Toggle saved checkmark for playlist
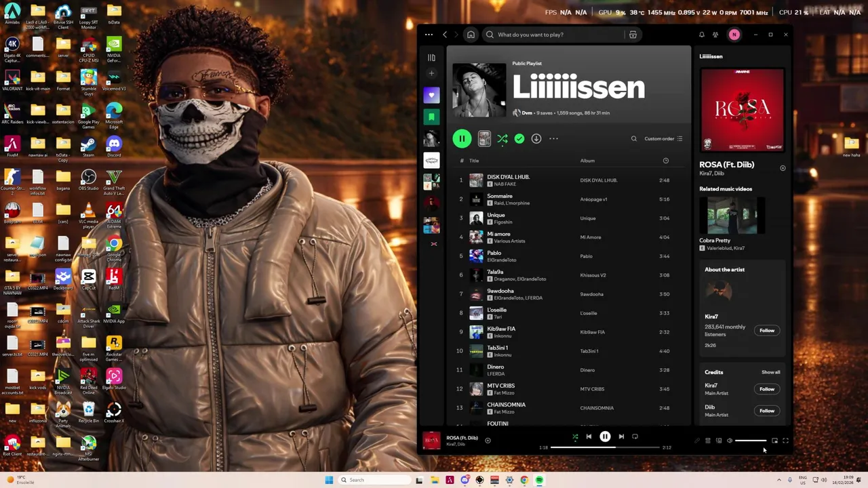The height and width of the screenshot is (488, 868). (x=519, y=138)
